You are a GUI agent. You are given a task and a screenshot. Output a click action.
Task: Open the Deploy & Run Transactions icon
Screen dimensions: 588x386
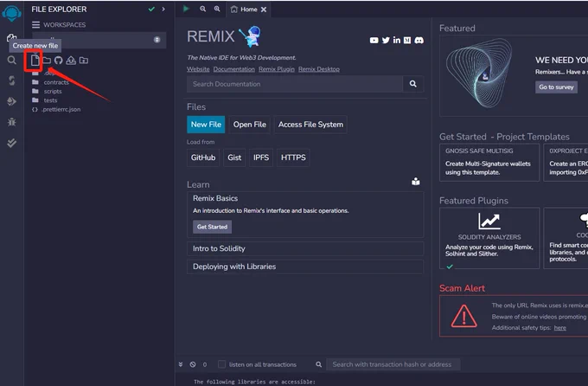click(11, 101)
